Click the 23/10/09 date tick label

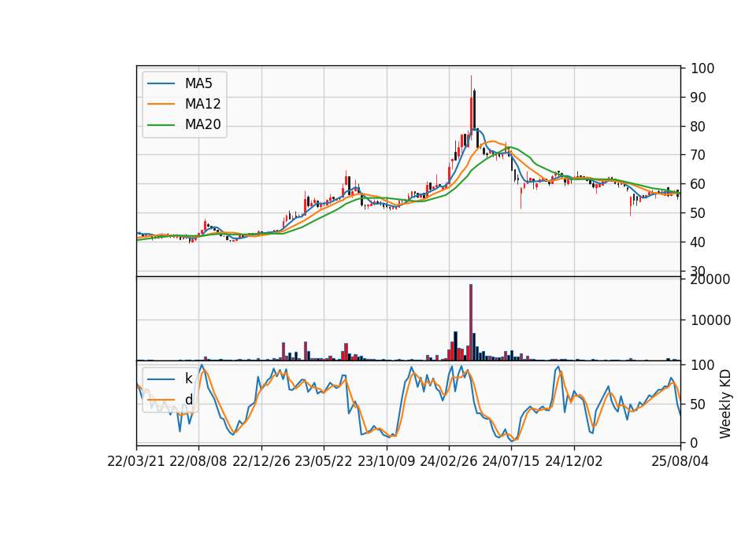click(386, 462)
